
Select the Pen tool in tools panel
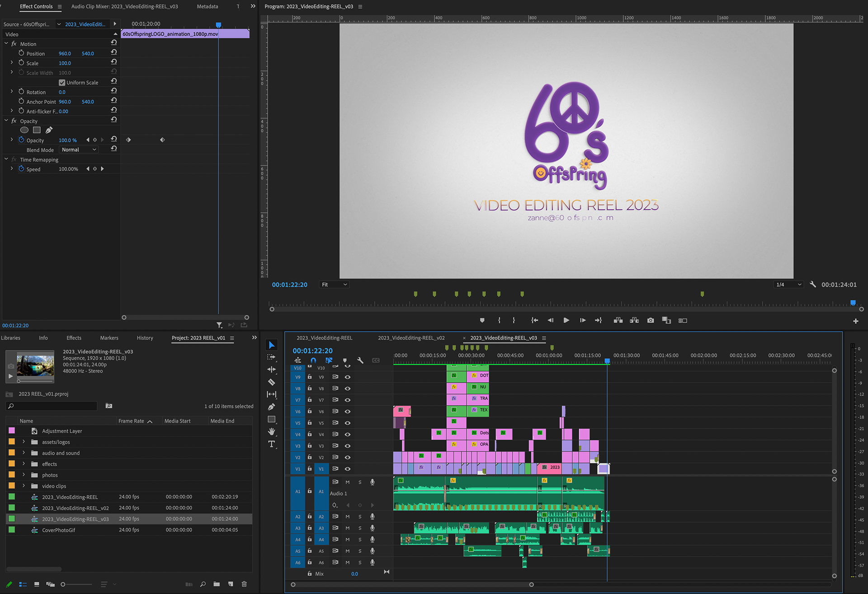click(x=271, y=407)
